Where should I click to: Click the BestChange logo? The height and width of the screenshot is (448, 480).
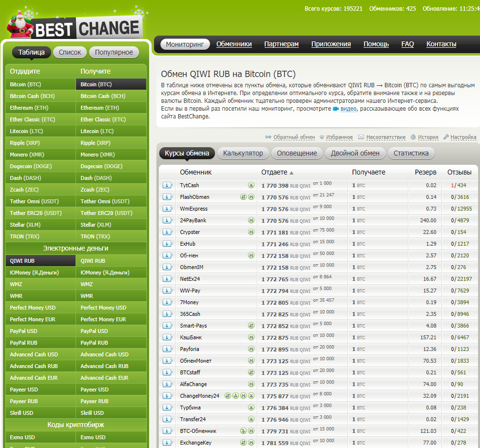[75, 25]
